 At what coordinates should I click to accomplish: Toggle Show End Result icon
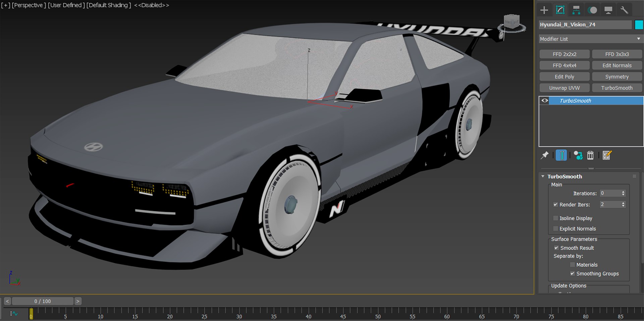pyautogui.click(x=561, y=155)
